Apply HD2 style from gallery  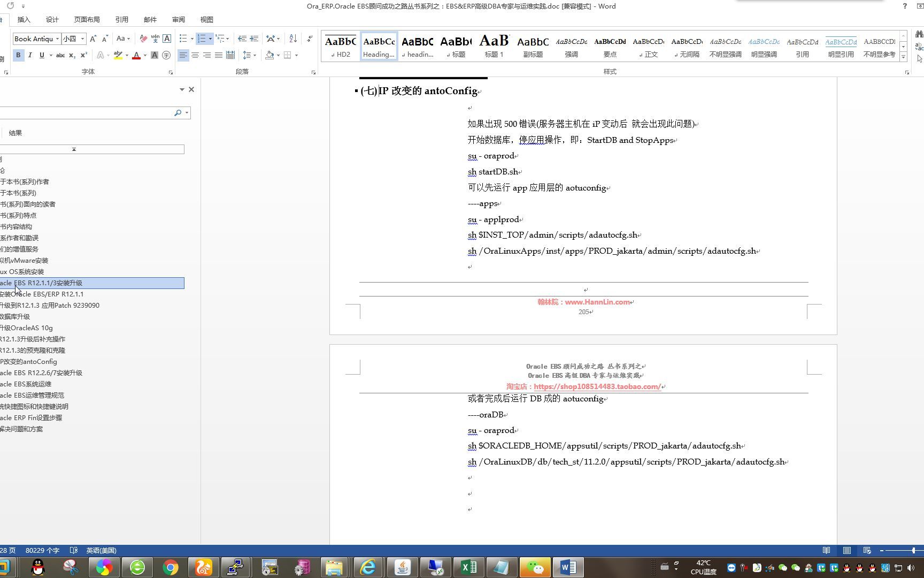coord(340,46)
